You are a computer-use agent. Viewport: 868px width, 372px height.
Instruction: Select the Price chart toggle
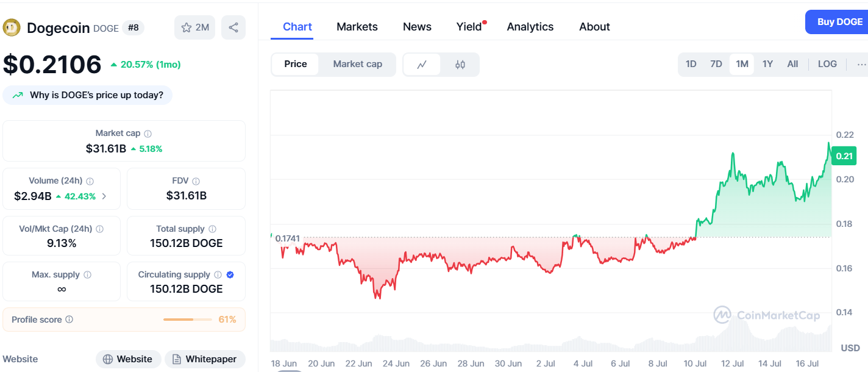click(296, 65)
